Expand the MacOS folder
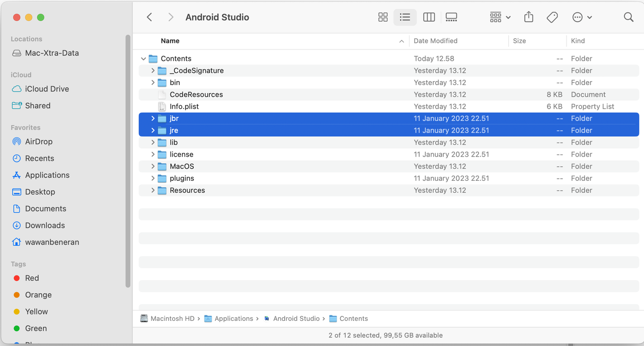The width and height of the screenshot is (644, 346). [153, 166]
